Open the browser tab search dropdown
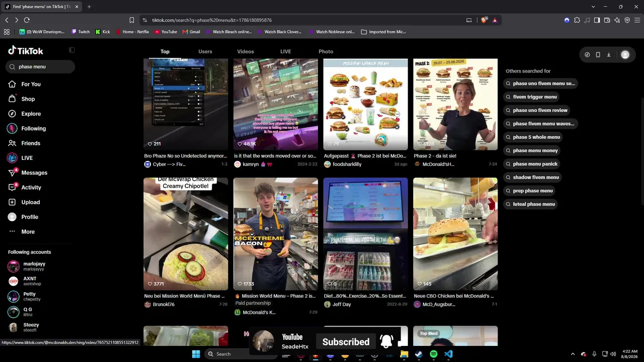644x362 pixels. coord(593,7)
